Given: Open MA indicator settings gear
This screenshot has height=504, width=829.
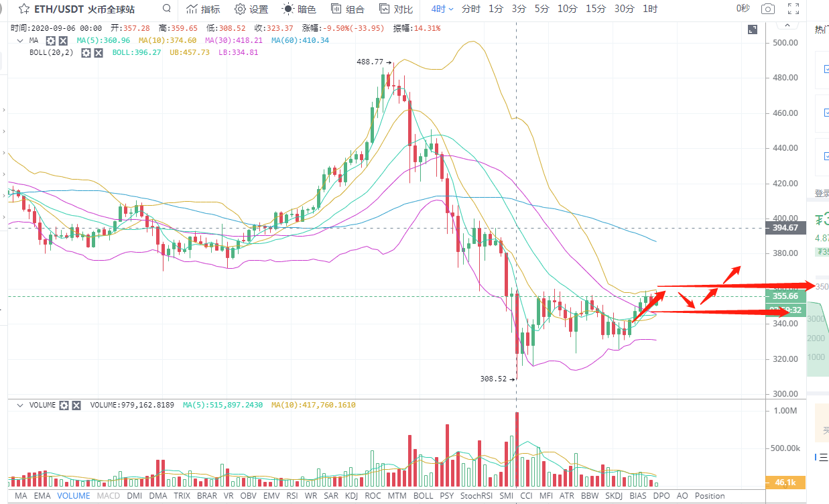Looking at the screenshot, I should point(50,41).
